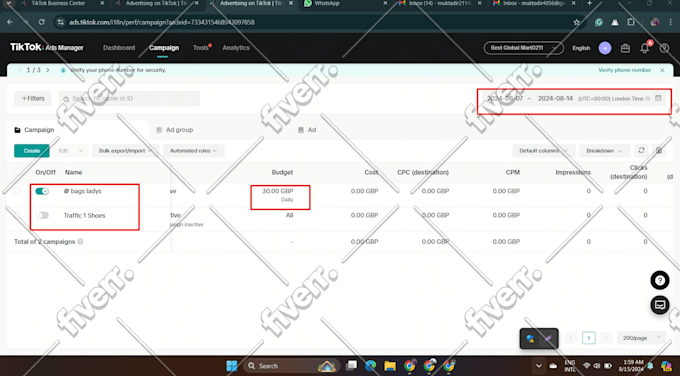Turn off the bags ladys campaign
Screen dimensions: 680x376
(42, 191)
